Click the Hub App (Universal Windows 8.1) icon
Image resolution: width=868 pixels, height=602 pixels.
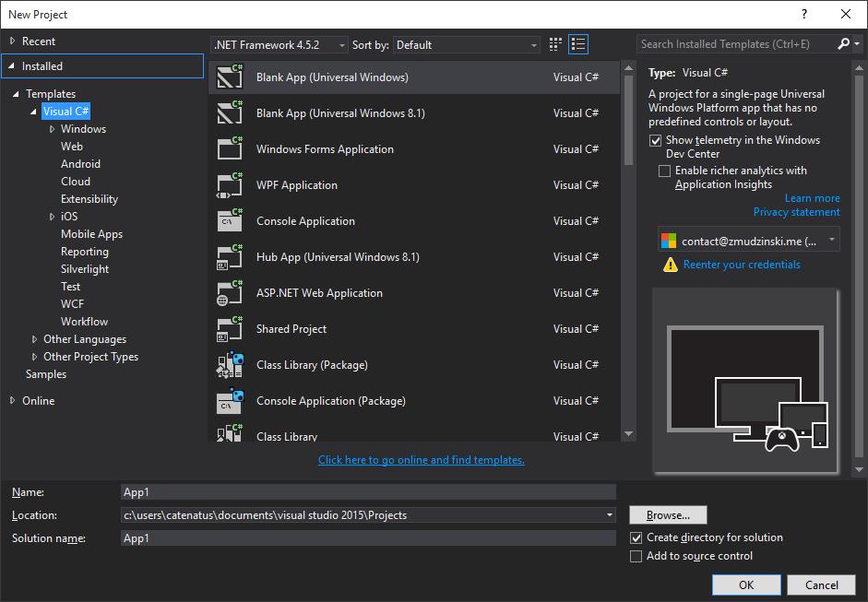[x=229, y=256]
